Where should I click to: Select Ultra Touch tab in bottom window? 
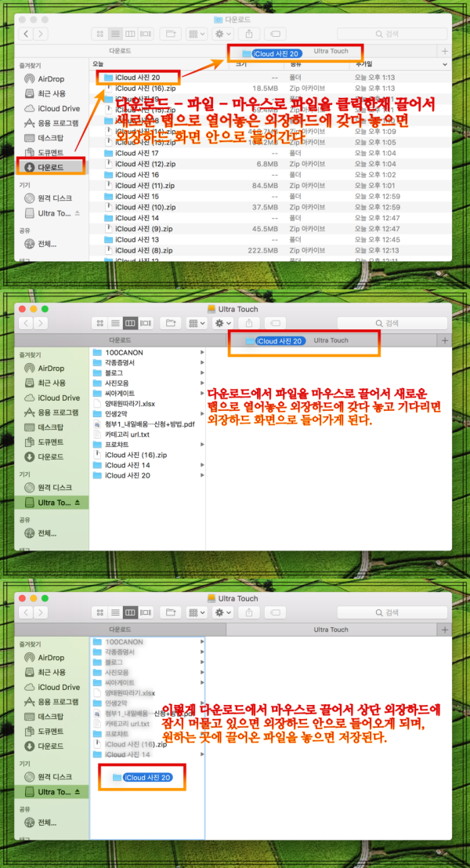332,630
